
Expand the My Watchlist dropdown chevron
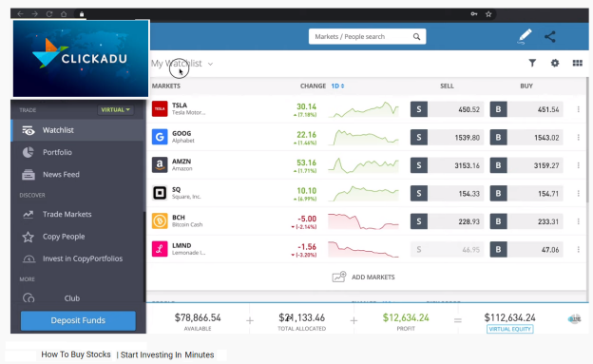coord(210,64)
